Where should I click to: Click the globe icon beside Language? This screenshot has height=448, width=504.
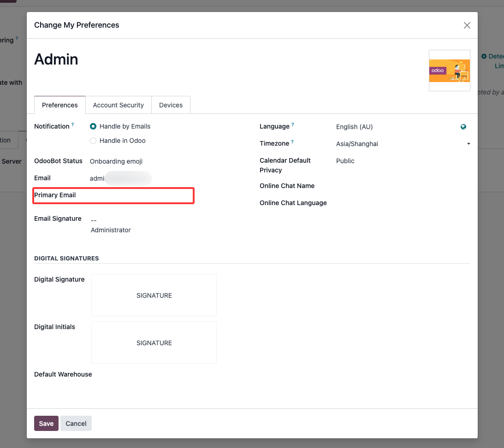pyautogui.click(x=463, y=127)
